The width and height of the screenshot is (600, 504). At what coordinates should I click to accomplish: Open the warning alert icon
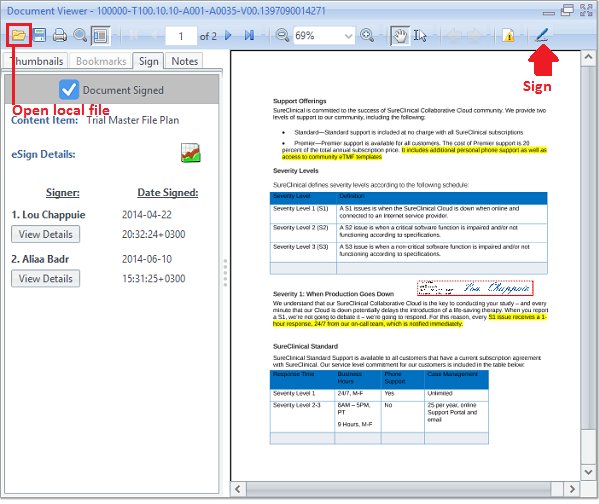tap(509, 36)
